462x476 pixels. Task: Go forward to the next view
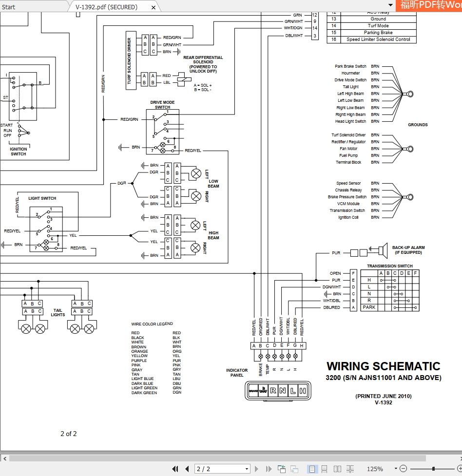click(x=295, y=469)
